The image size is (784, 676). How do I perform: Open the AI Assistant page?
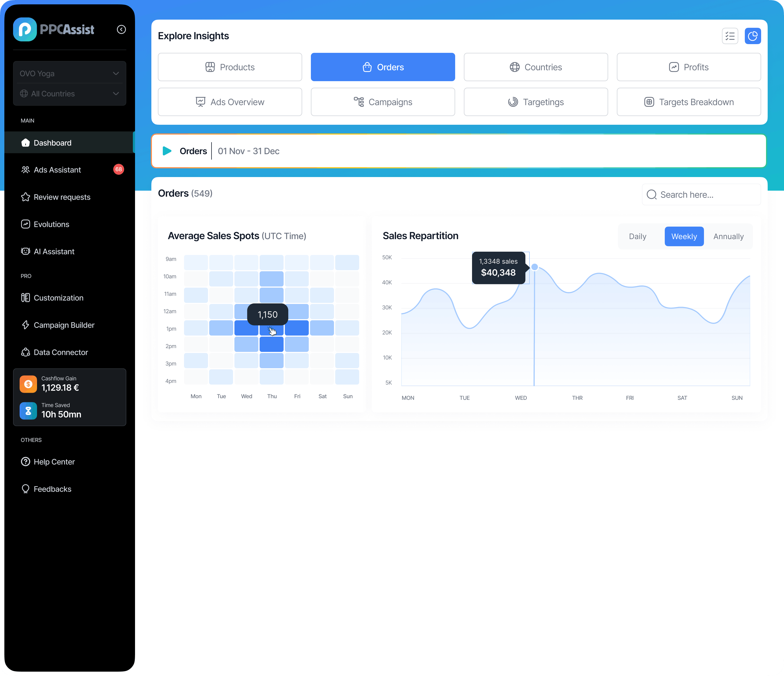click(x=54, y=252)
